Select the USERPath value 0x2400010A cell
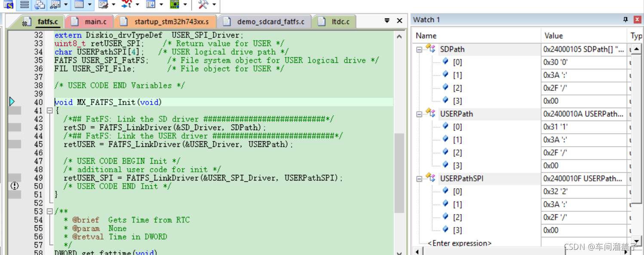Viewport: 644px width, 255px height. pyautogui.click(x=584, y=114)
